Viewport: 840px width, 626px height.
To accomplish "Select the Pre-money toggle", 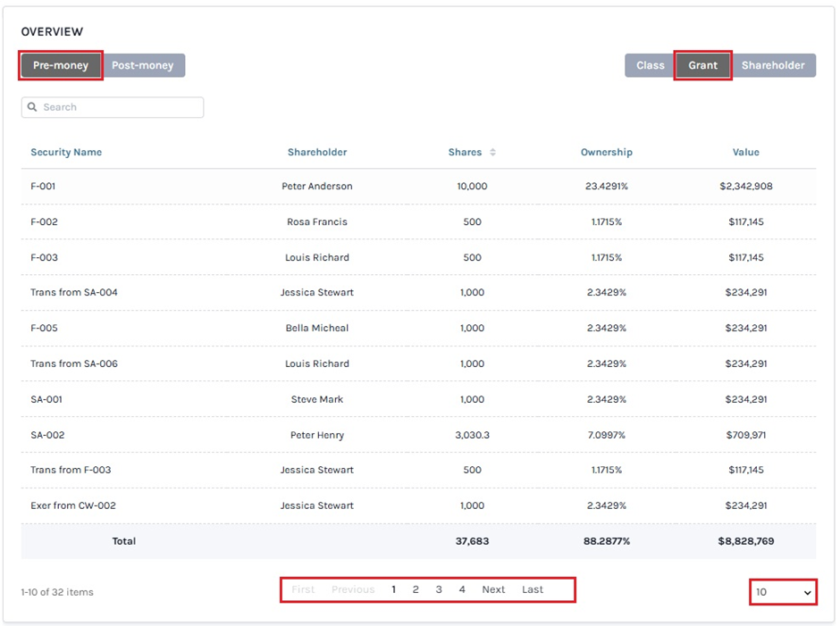I will pos(61,65).
